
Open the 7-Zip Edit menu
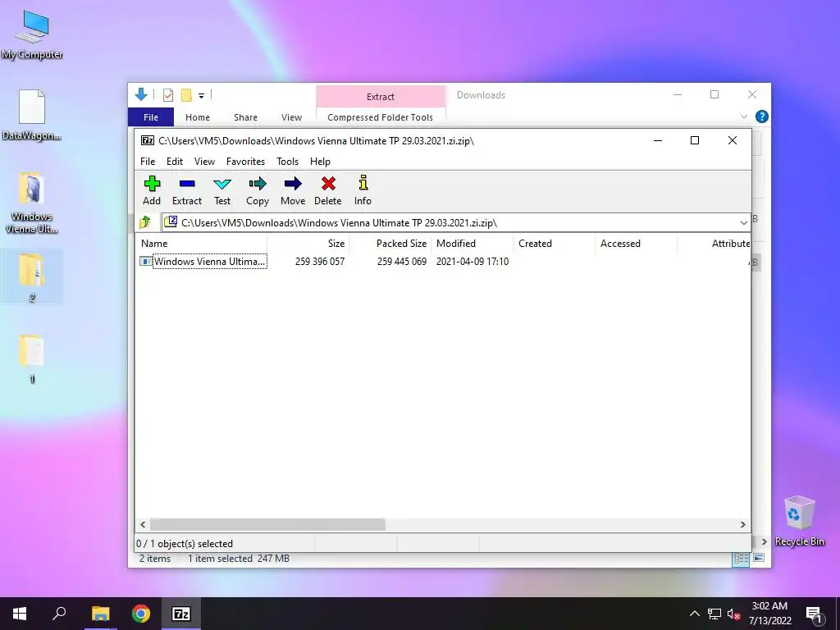click(x=175, y=162)
